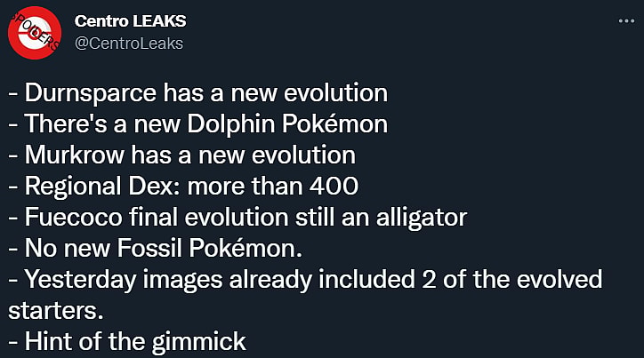
Task: Open the Centro LEAKS display name link
Action: 130,20
